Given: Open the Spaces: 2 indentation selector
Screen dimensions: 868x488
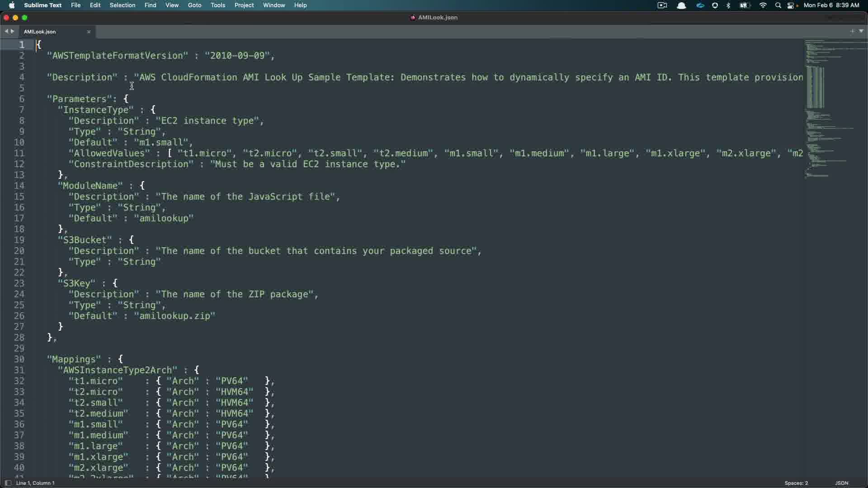Looking at the screenshot, I should coord(796,483).
